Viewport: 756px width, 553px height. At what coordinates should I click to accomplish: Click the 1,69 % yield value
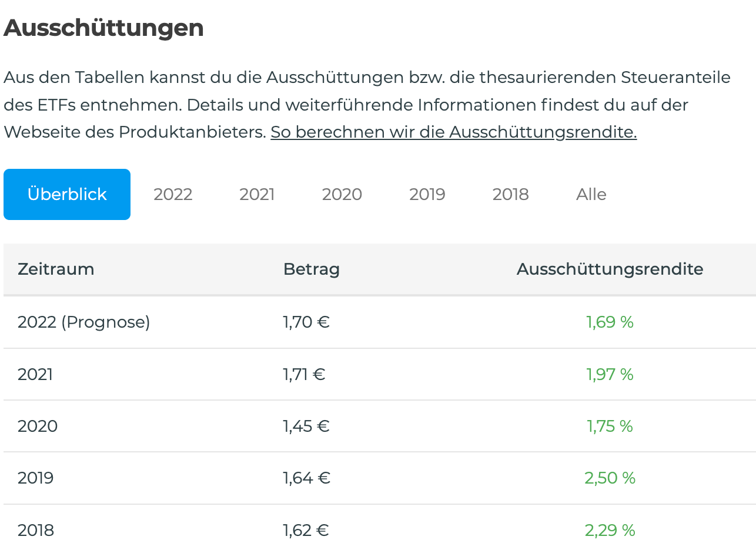tap(610, 322)
